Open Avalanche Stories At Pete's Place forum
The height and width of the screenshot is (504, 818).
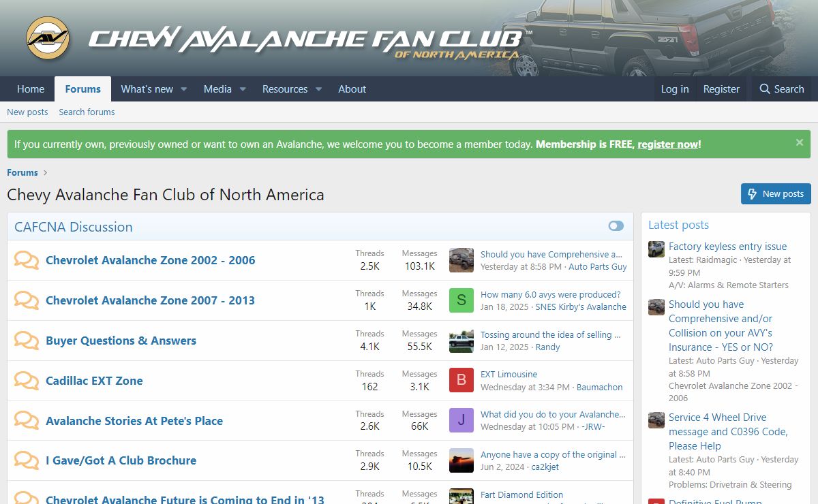click(134, 421)
